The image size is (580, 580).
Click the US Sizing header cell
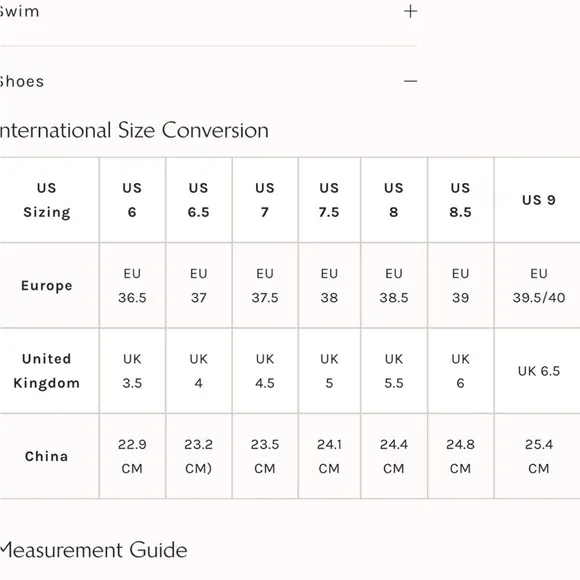coord(49,200)
